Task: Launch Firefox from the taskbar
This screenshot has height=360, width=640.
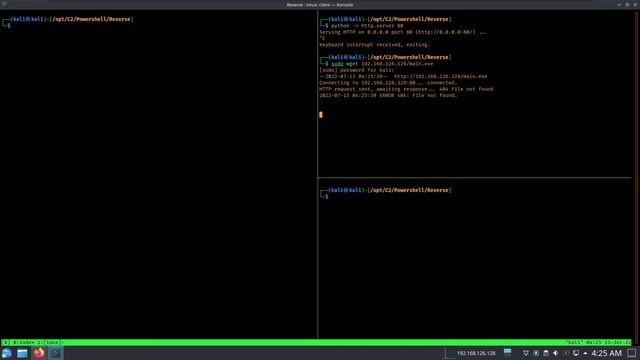Action: 39,353
